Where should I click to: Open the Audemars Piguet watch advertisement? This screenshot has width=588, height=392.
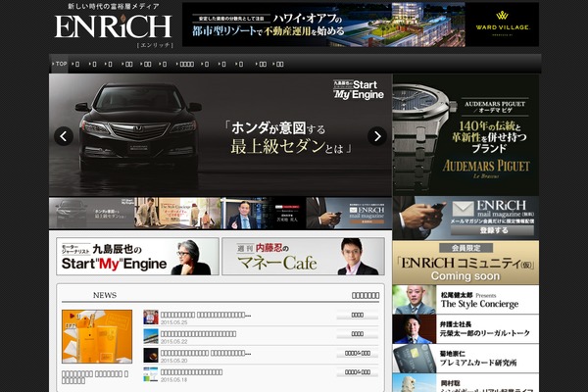point(466,134)
